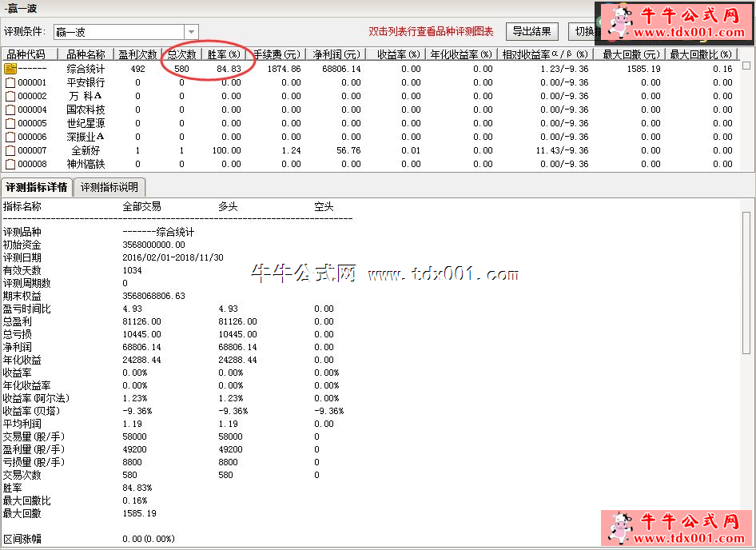Click the 导出结果 button
756x550 pixels.
click(x=532, y=30)
